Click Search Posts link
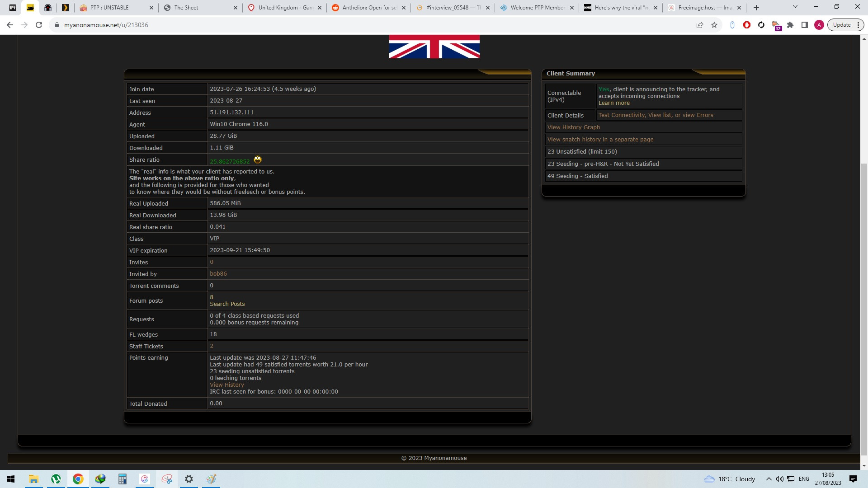This screenshot has height=488, width=868. tap(227, 304)
